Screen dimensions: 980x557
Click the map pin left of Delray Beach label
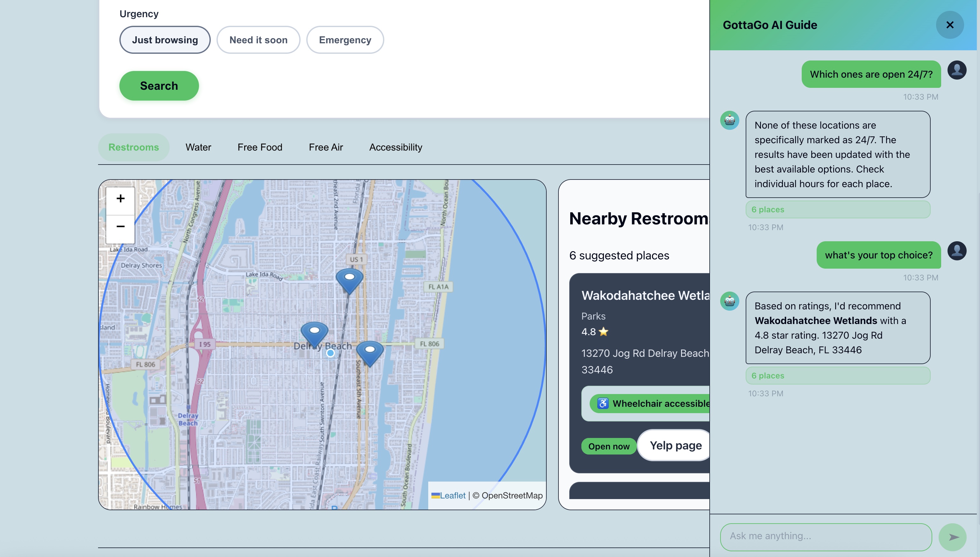[x=314, y=333]
